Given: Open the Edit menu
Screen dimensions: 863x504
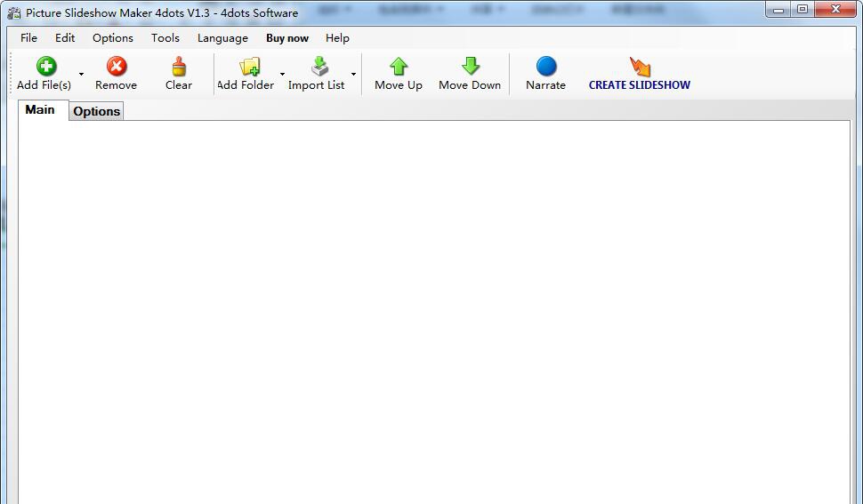Looking at the screenshot, I should click(65, 38).
